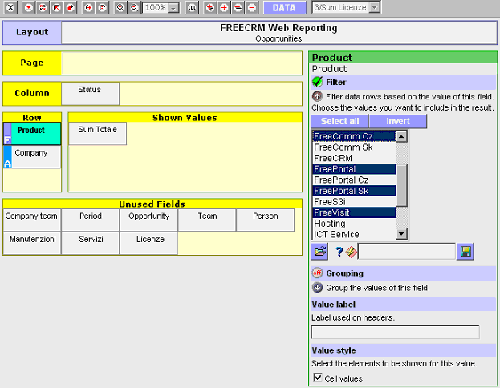Screen dimensions: 500x388
Task: Click the red minus icon with the dark bar
Action: coord(238,8)
